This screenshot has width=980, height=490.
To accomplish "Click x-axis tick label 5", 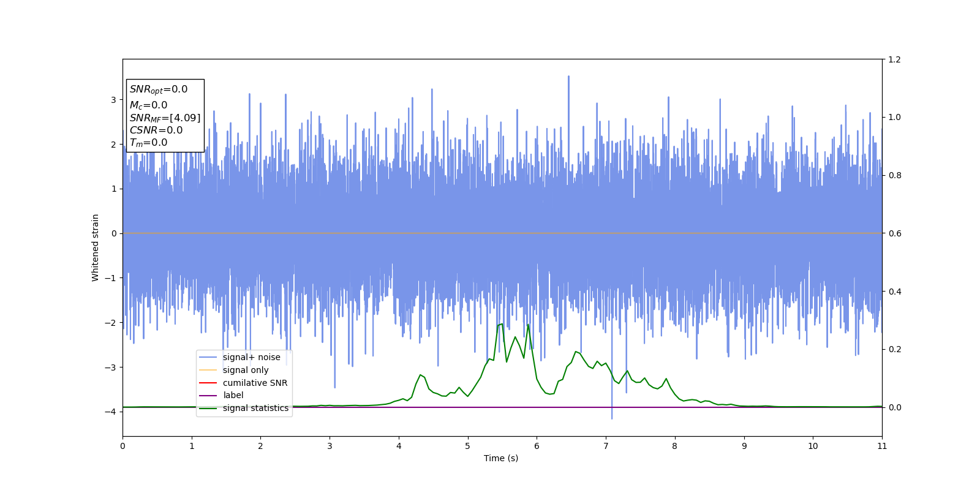I will click(x=468, y=446).
